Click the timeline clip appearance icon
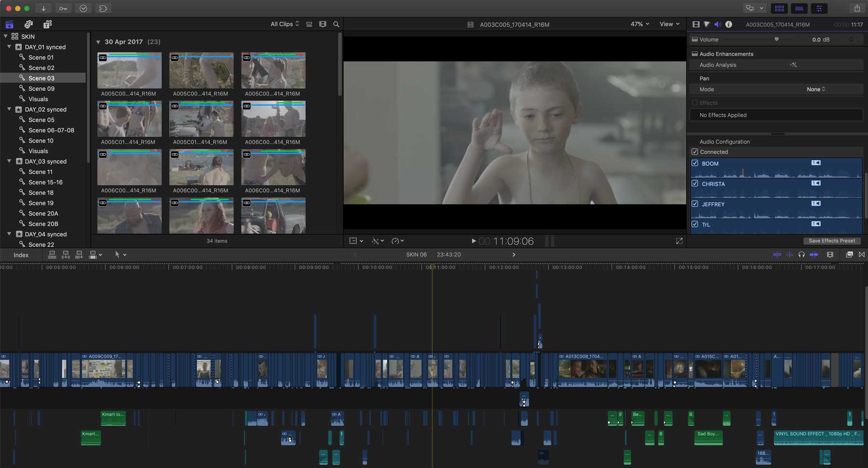 pos(830,254)
